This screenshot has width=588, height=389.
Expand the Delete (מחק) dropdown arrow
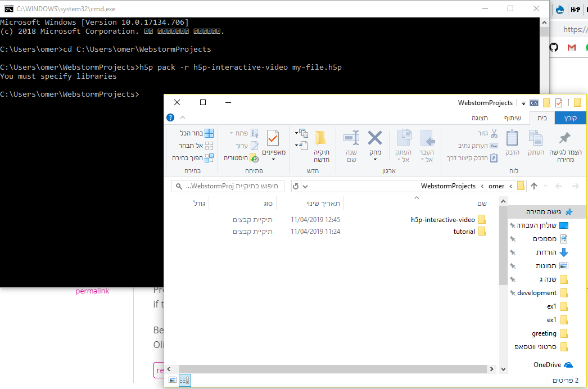click(x=375, y=160)
